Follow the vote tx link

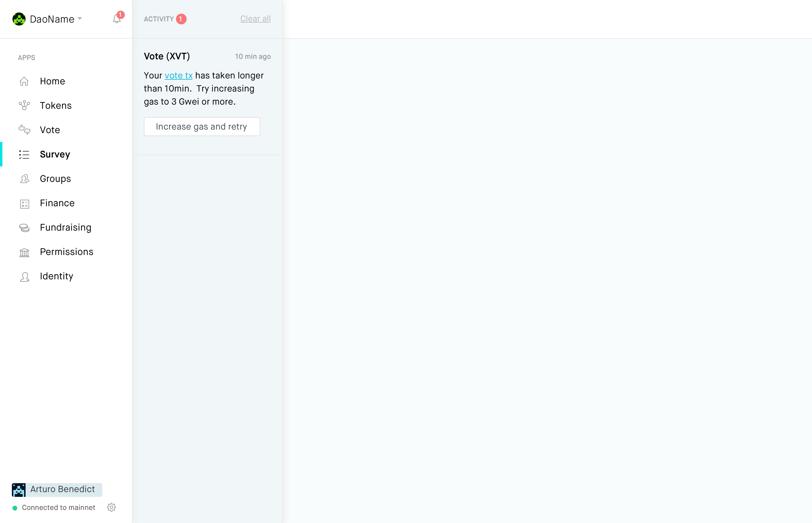coord(179,75)
